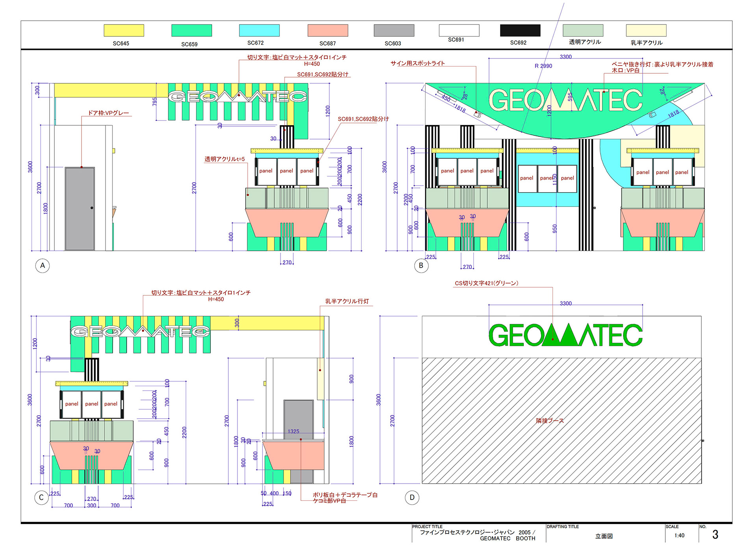
Task: Select the 'SC659' legend label text
Action: point(189,44)
